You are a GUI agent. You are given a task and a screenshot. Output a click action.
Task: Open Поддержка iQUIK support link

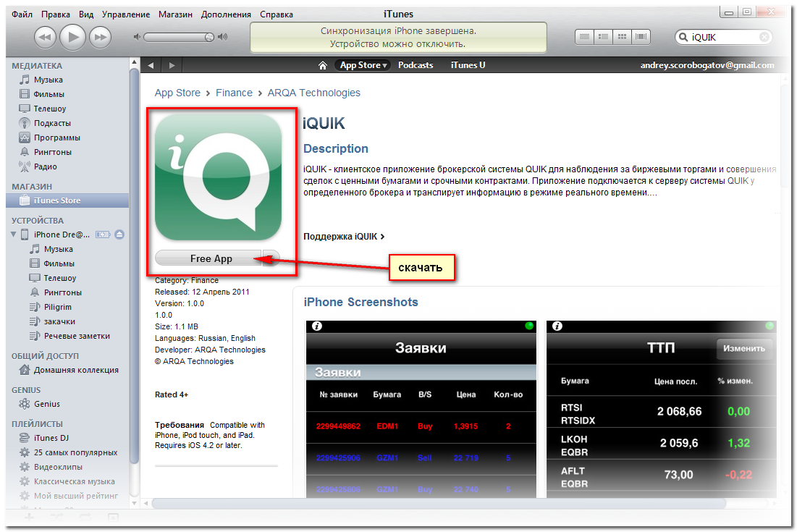pyautogui.click(x=344, y=236)
